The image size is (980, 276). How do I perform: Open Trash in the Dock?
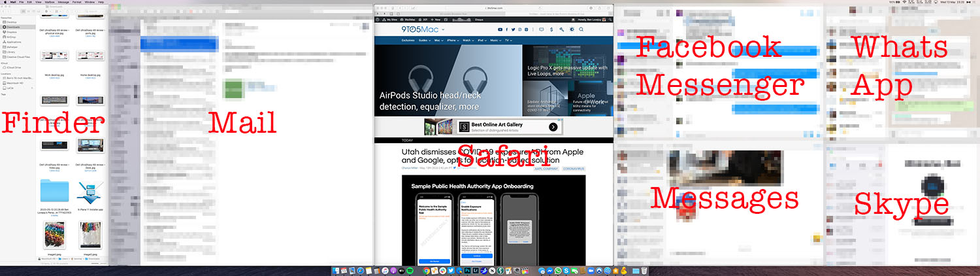click(x=644, y=270)
